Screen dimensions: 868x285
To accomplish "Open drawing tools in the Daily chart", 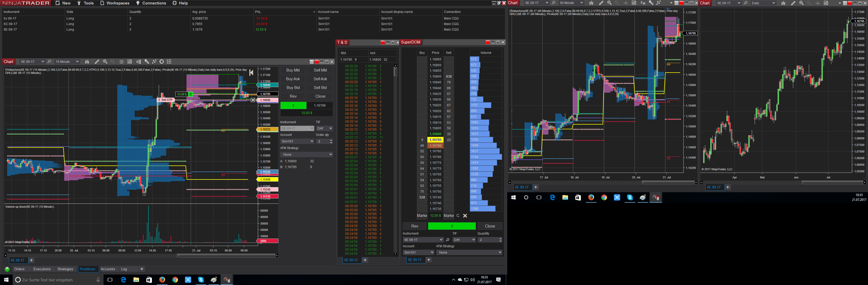I will click(x=793, y=3).
